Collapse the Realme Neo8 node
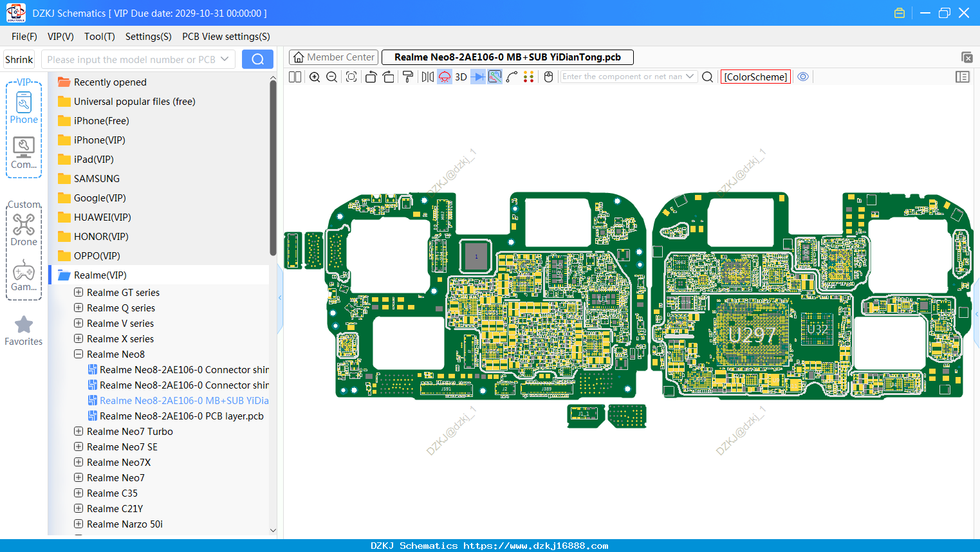980x552 pixels. pos(79,354)
